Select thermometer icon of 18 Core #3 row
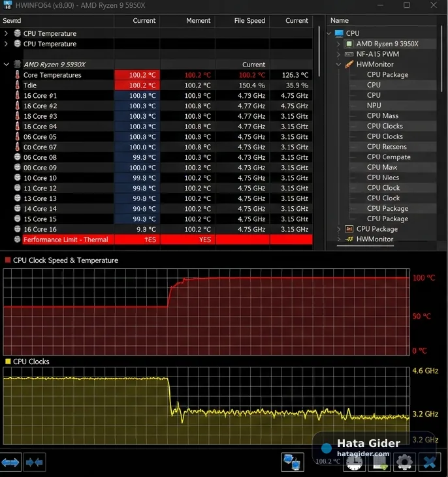This screenshot has width=448, height=477. click(18, 116)
